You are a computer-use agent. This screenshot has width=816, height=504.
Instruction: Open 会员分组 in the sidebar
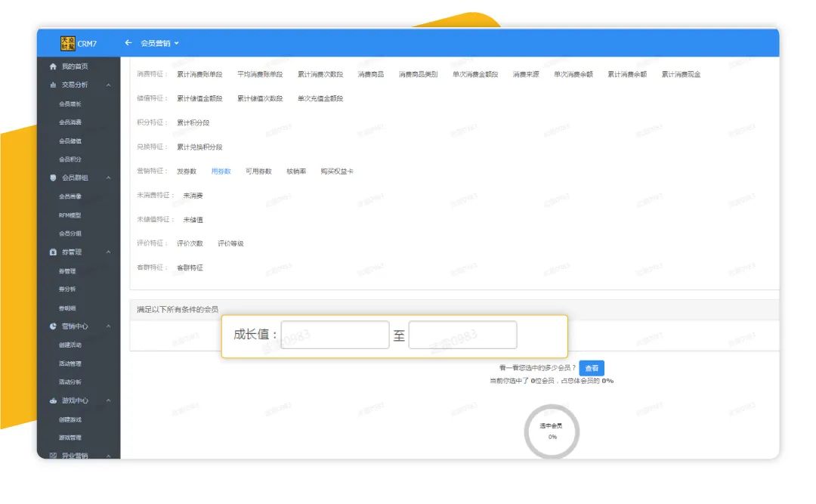pos(70,233)
